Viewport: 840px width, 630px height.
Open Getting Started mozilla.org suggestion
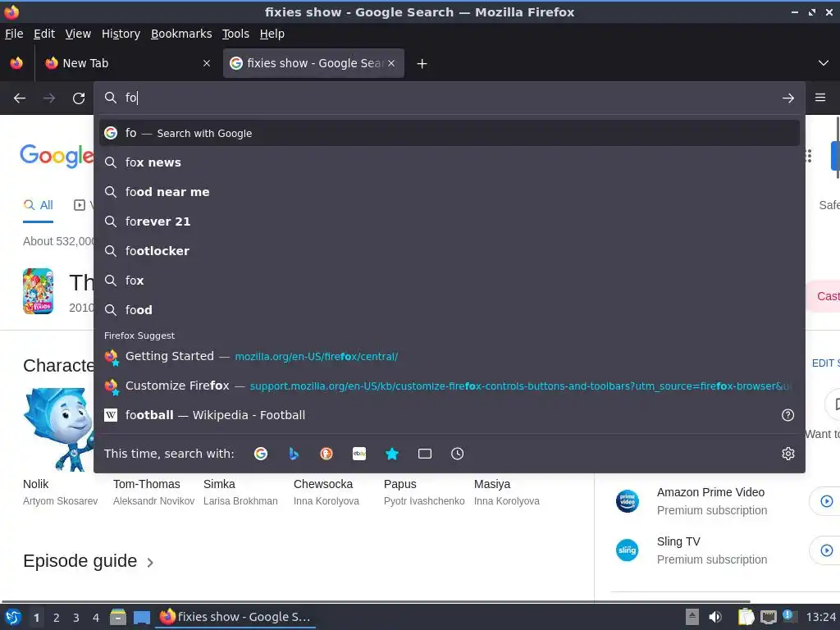450,356
